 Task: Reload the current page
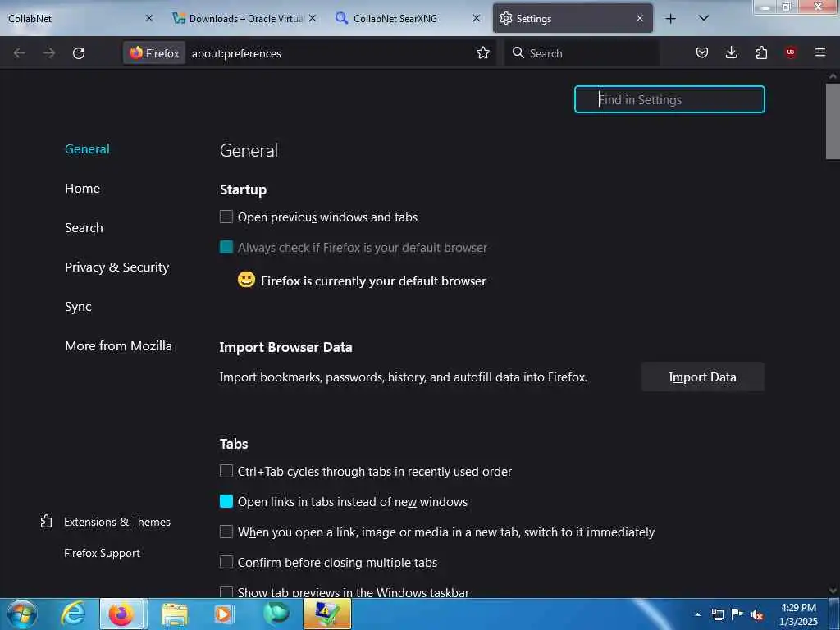(79, 53)
